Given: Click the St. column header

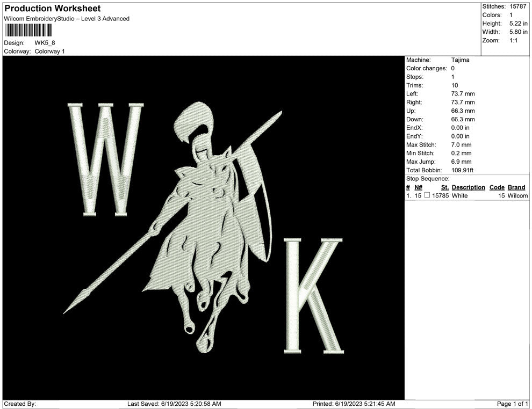Looking at the screenshot, I should (x=444, y=187).
